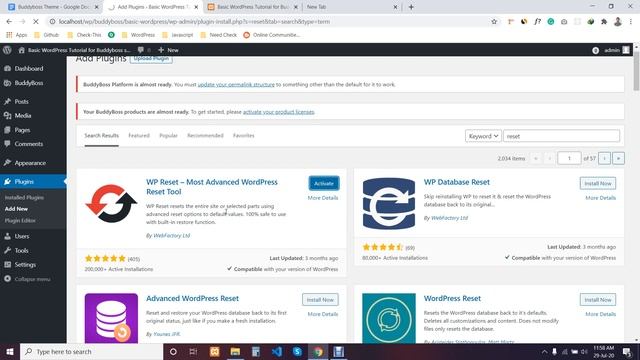
Task: Open a new browser tab
Action: (x=411, y=7)
